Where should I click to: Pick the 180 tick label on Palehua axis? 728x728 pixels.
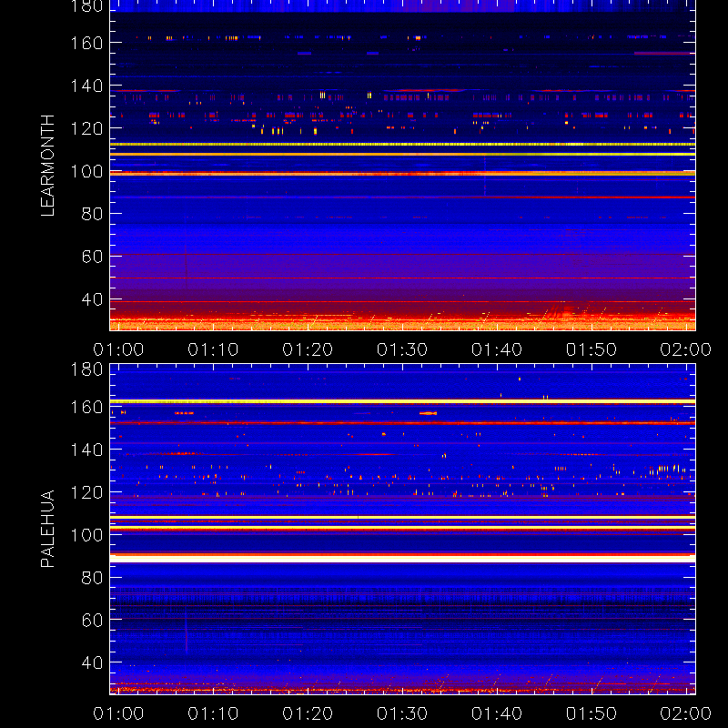tap(86, 369)
